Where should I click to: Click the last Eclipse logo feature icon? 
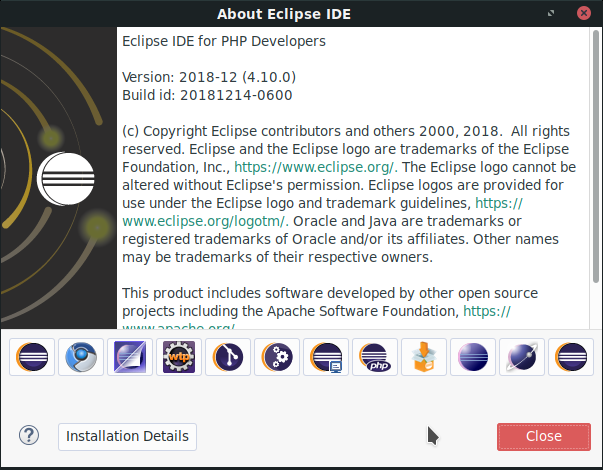pos(571,357)
